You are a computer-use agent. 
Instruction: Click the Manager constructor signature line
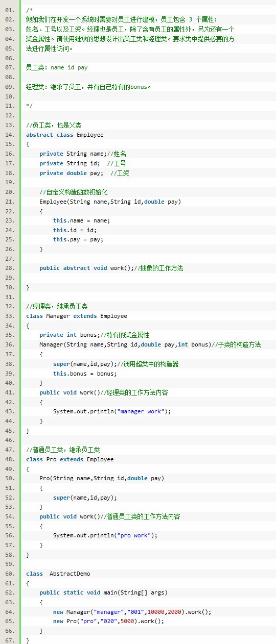(150, 344)
